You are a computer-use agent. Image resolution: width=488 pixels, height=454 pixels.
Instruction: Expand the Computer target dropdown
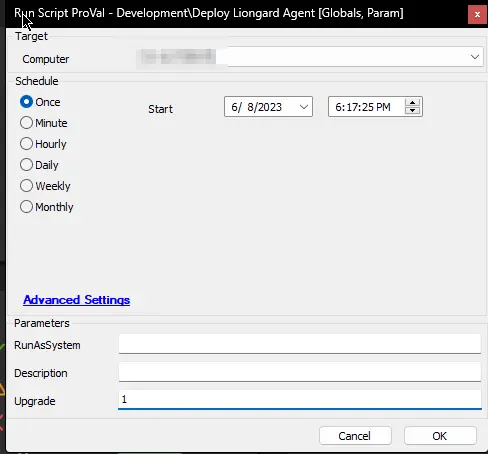click(475, 57)
